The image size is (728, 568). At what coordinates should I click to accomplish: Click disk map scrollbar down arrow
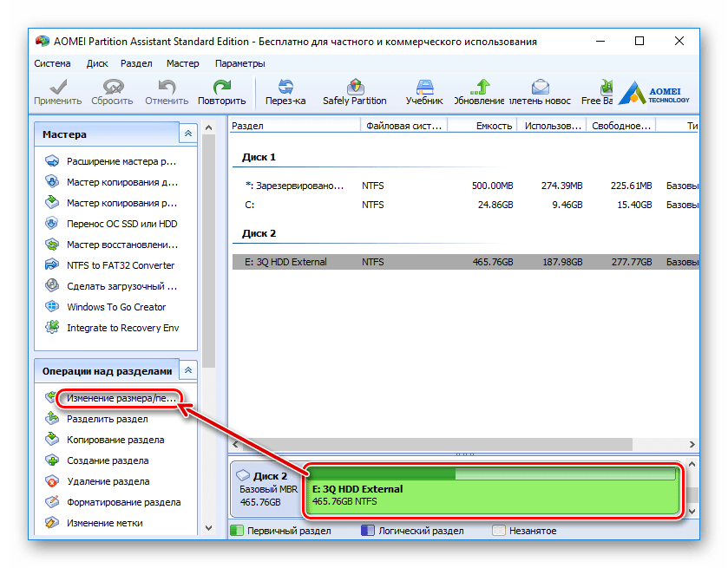tap(692, 512)
